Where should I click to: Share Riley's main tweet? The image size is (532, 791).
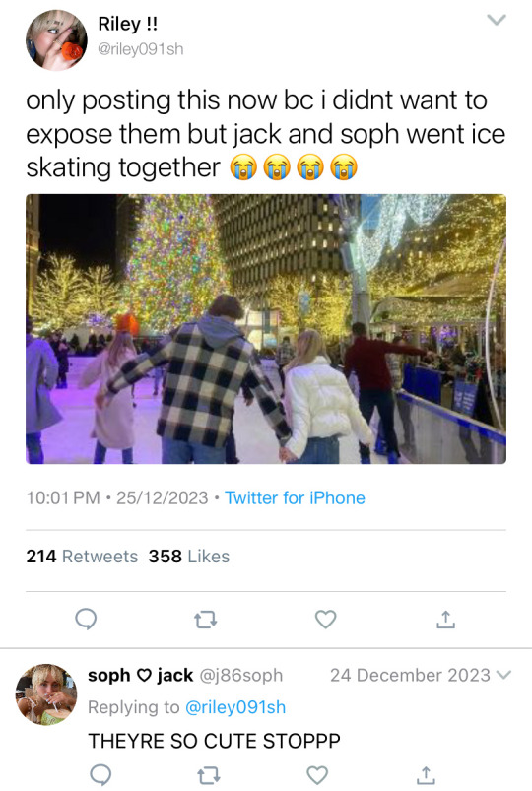[x=445, y=620]
